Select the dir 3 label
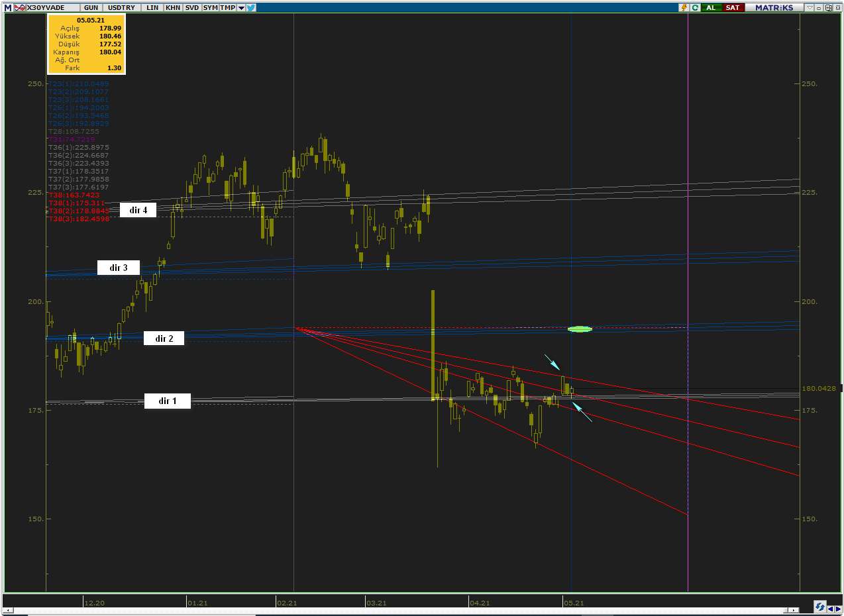Screen dimensions: 844x616 tap(119, 268)
